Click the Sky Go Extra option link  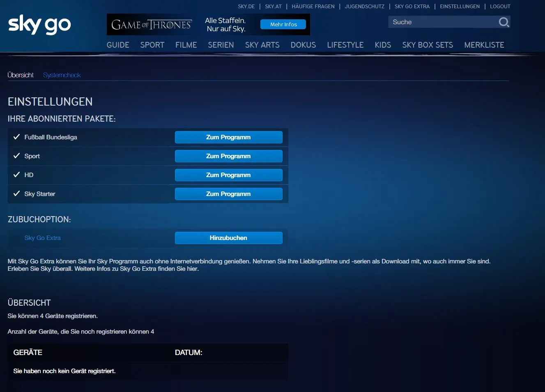tap(42, 238)
